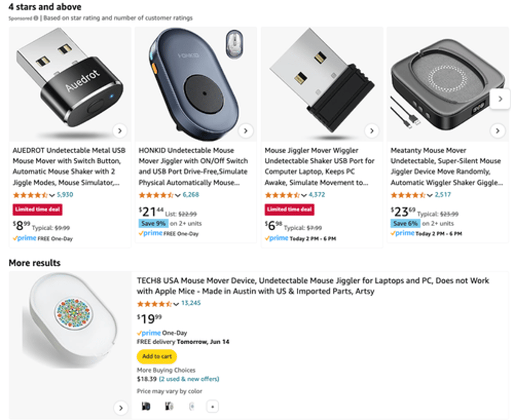Click next-image arrow on TECH8 product photo
Viewport: 514px width, 420px height.
click(x=121, y=408)
